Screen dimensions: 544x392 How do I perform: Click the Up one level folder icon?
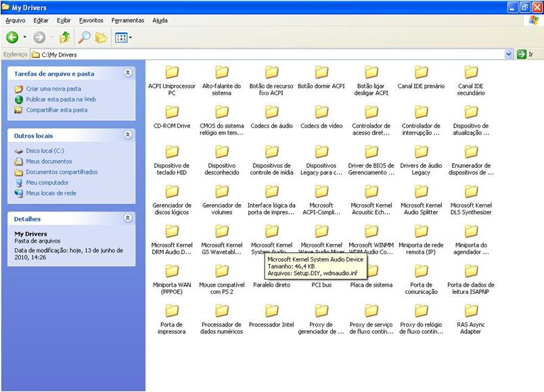pyautogui.click(x=65, y=38)
